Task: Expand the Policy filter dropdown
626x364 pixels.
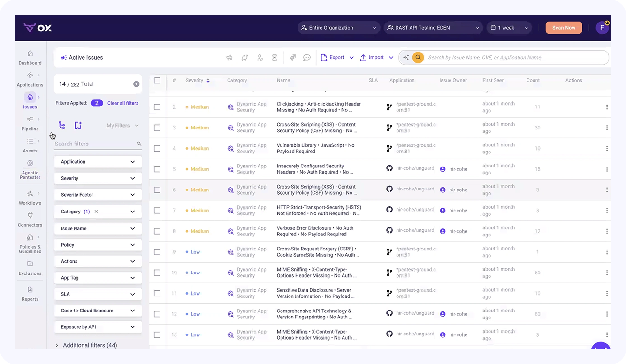Action: point(98,245)
